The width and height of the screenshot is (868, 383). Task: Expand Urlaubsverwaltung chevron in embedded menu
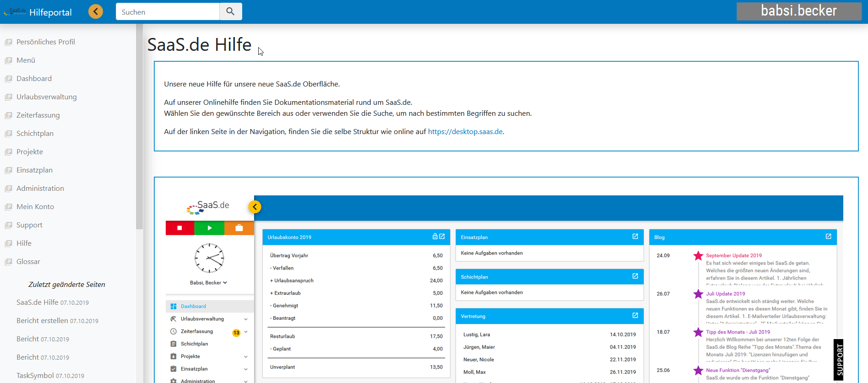(246, 319)
